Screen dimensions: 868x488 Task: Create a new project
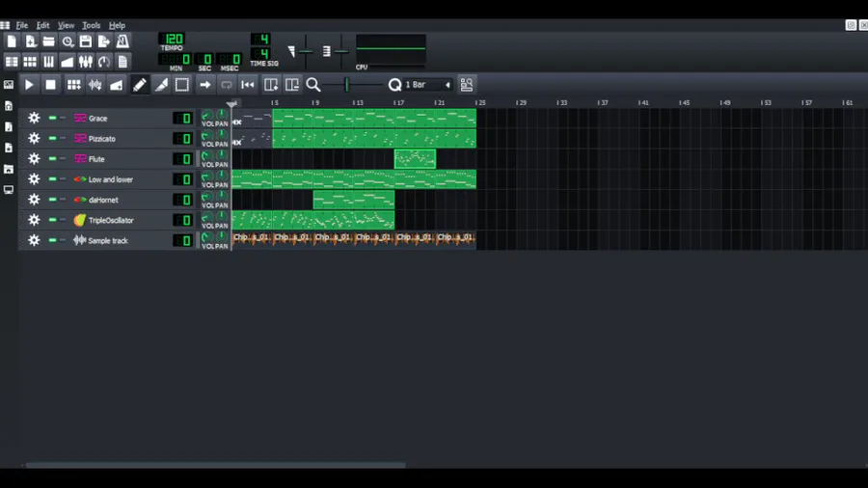click(12, 41)
